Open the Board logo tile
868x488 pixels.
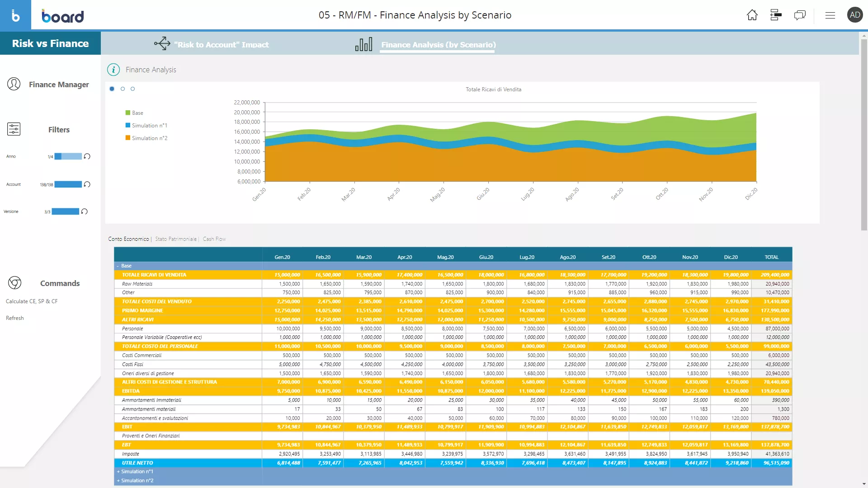click(x=15, y=15)
